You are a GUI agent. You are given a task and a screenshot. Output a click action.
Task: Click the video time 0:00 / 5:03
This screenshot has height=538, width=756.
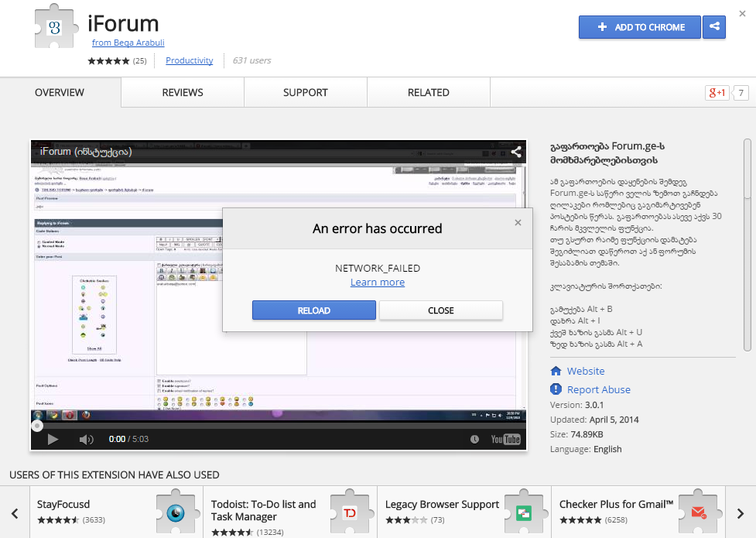coord(128,439)
